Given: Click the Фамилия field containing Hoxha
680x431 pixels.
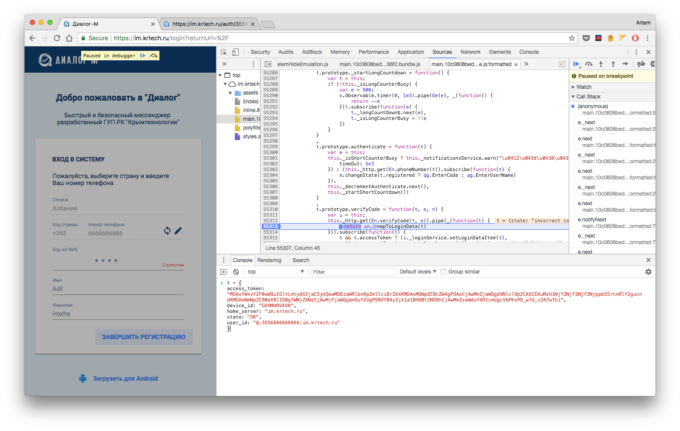Looking at the screenshot, I should (118, 313).
